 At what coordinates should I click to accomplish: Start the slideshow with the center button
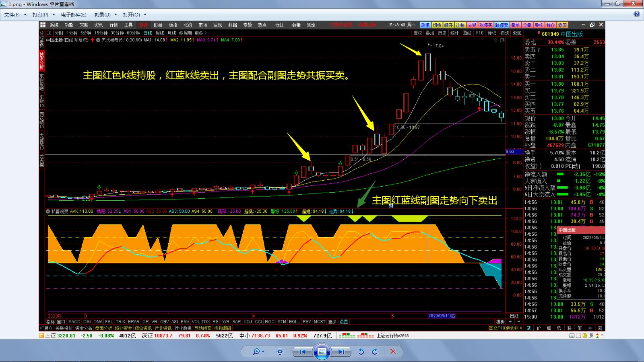pyautogui.click(x=322, y=352)
